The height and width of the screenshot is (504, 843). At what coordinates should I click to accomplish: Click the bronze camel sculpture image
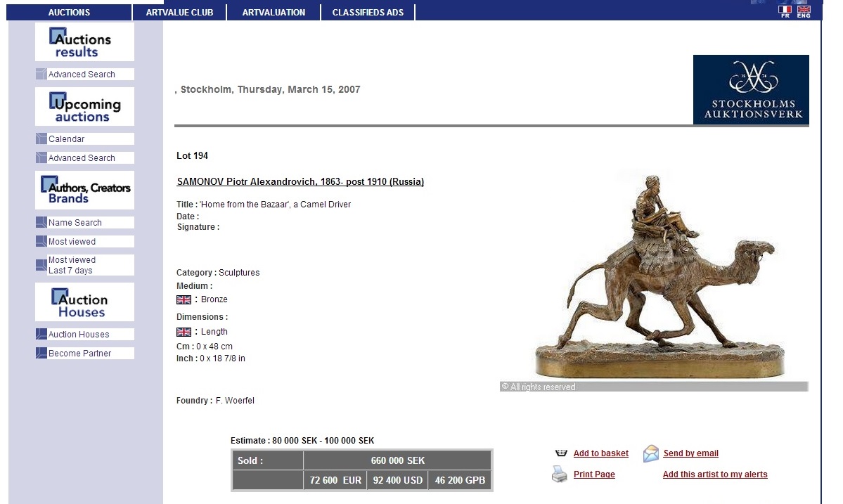655,275
